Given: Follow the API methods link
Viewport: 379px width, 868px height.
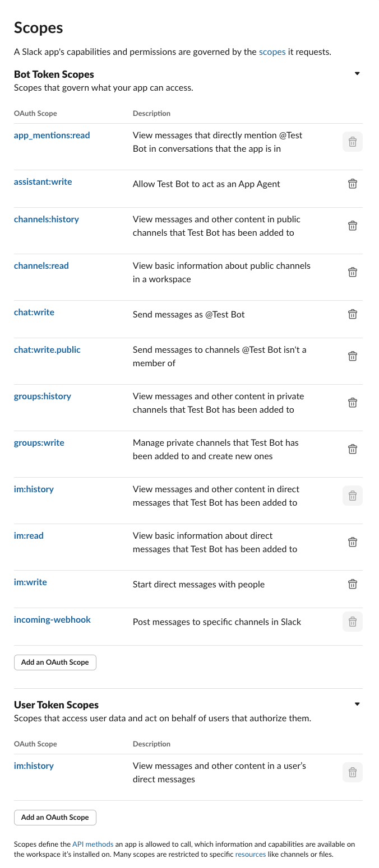Looking at the screenshot, I should (93, 844).
